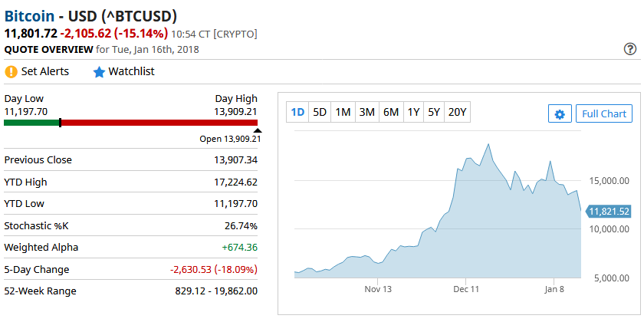The height and width of the screenshot is (322, 644).
Task: Click the day range low-high bar
Action: coord(130,123)
